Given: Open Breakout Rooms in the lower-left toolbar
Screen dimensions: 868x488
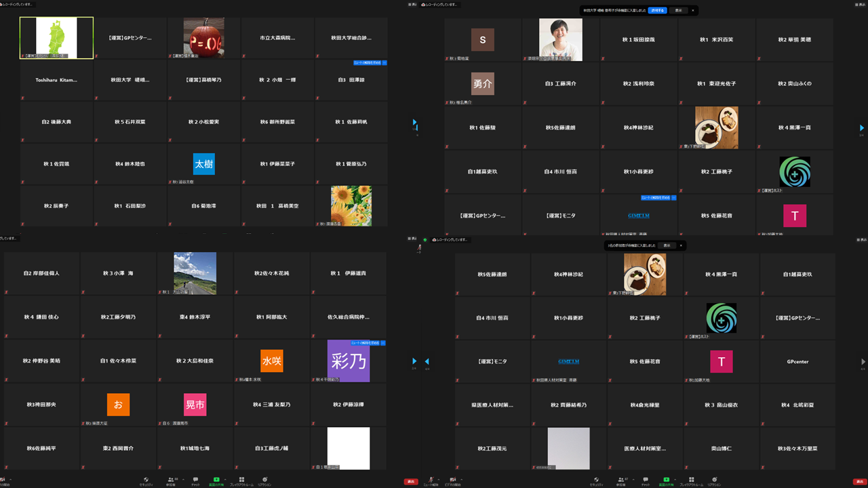Looking at the screenshot, I should point(240,481).
